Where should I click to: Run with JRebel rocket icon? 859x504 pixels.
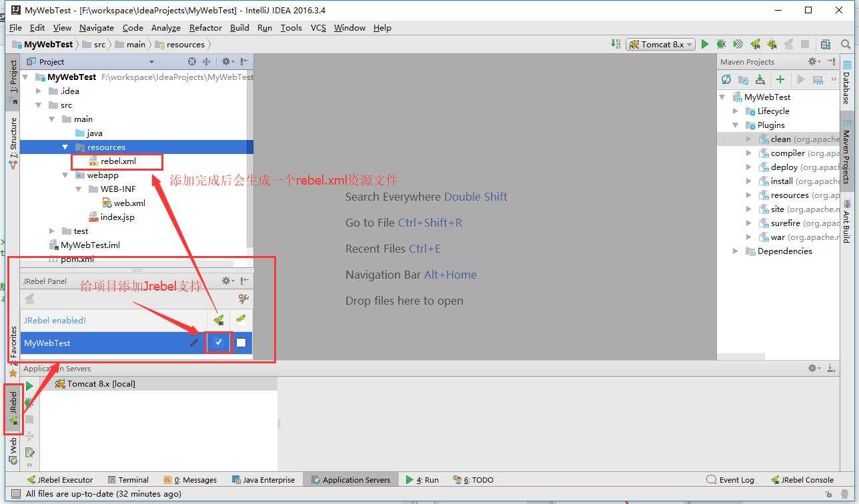pos(755,44)
